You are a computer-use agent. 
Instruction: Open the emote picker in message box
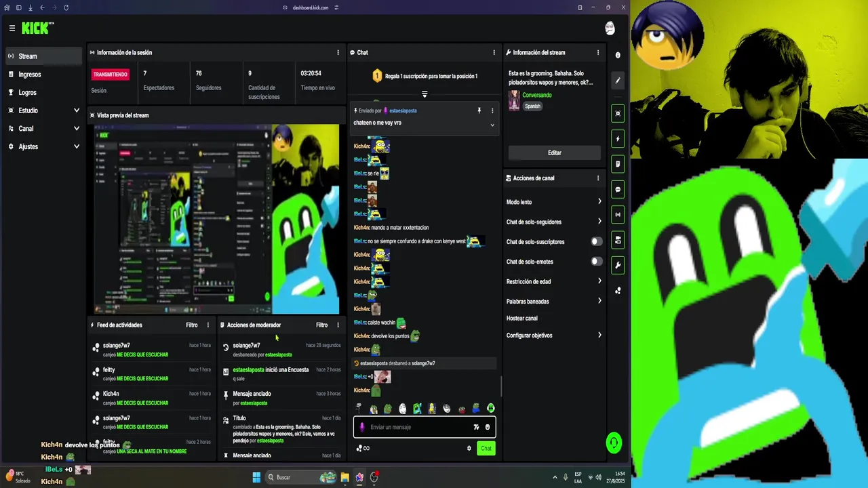coord(488,427)
